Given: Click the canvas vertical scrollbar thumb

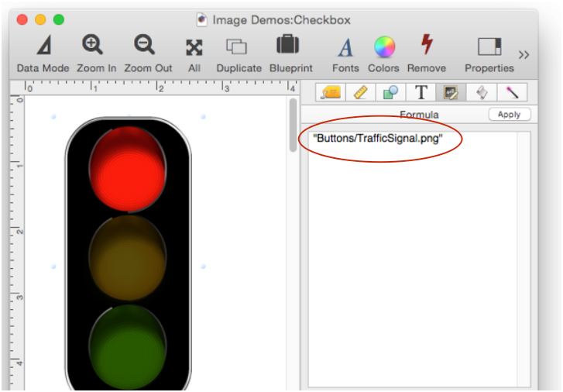Looking at the screenshot, I should point(293,125).
